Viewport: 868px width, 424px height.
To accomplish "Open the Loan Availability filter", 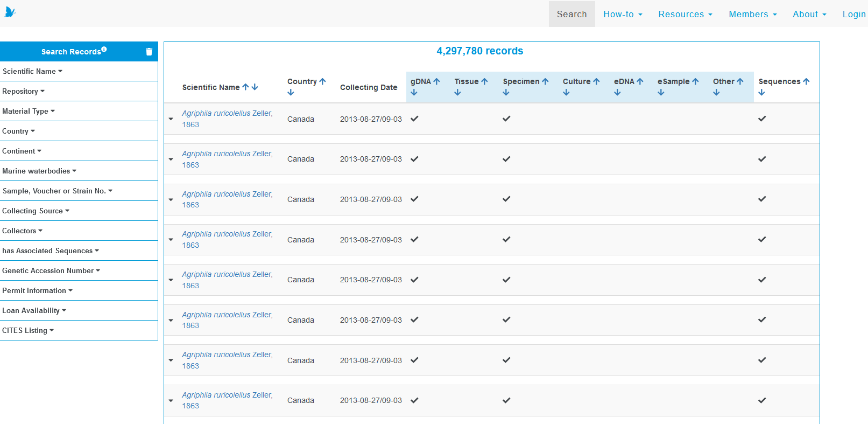I will click(34, 310).
